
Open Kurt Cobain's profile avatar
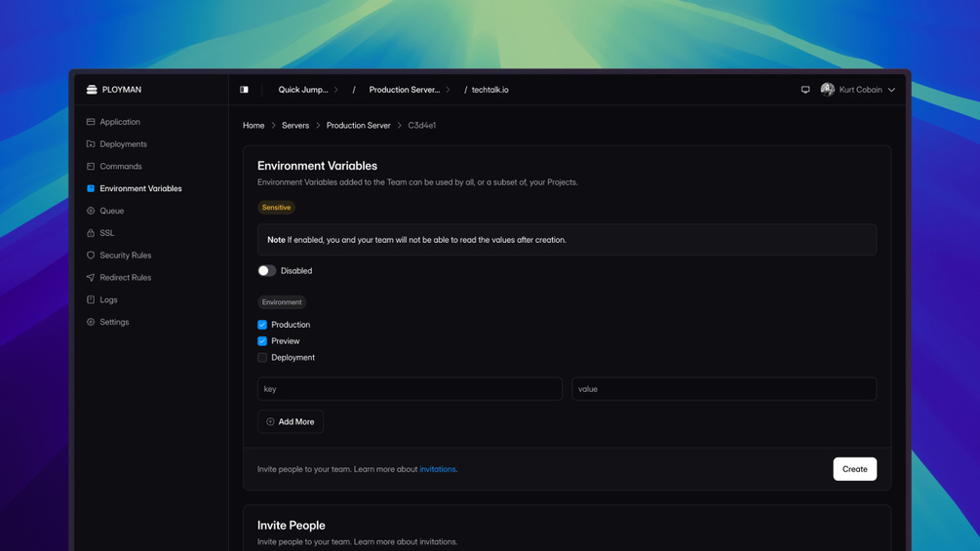[827, 90]
